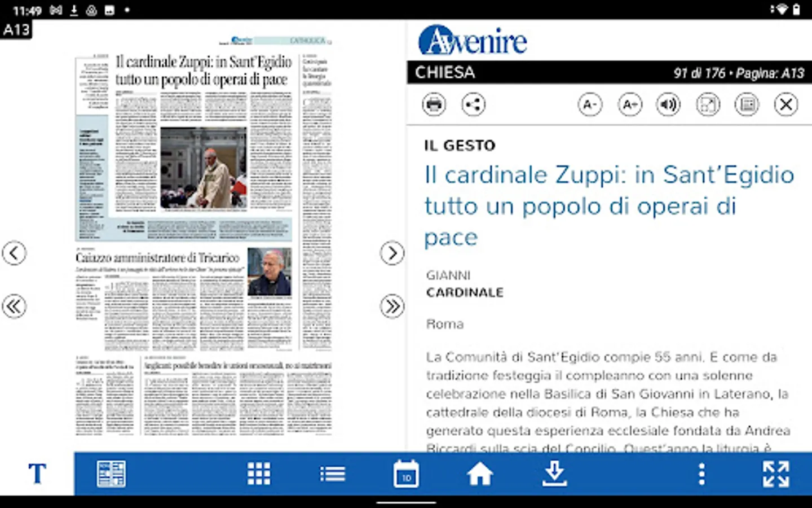The width and height of the screenshot is (812, 508).
Task: Open more options three-dot menu
Action: coord(701,474)
